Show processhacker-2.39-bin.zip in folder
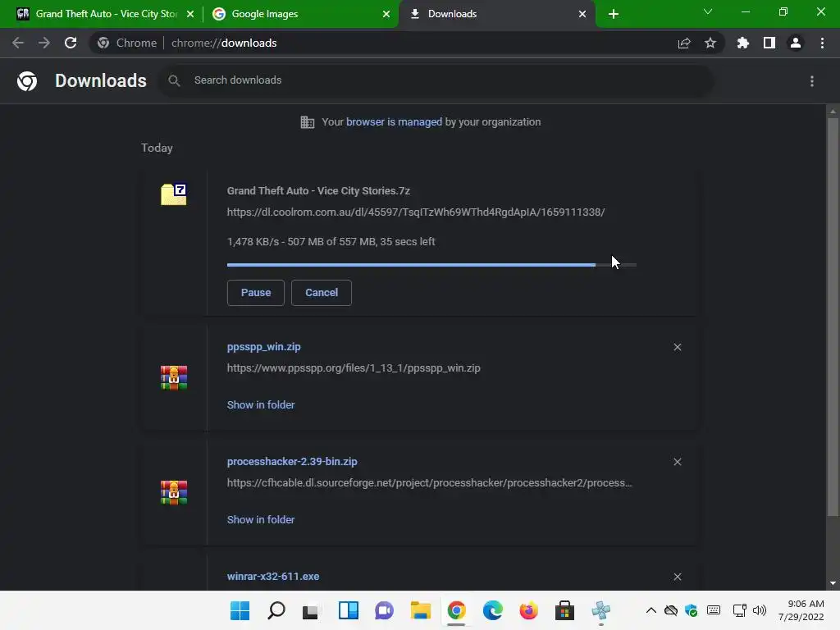Viewport: 840px width, 630px height. [261, 519]
